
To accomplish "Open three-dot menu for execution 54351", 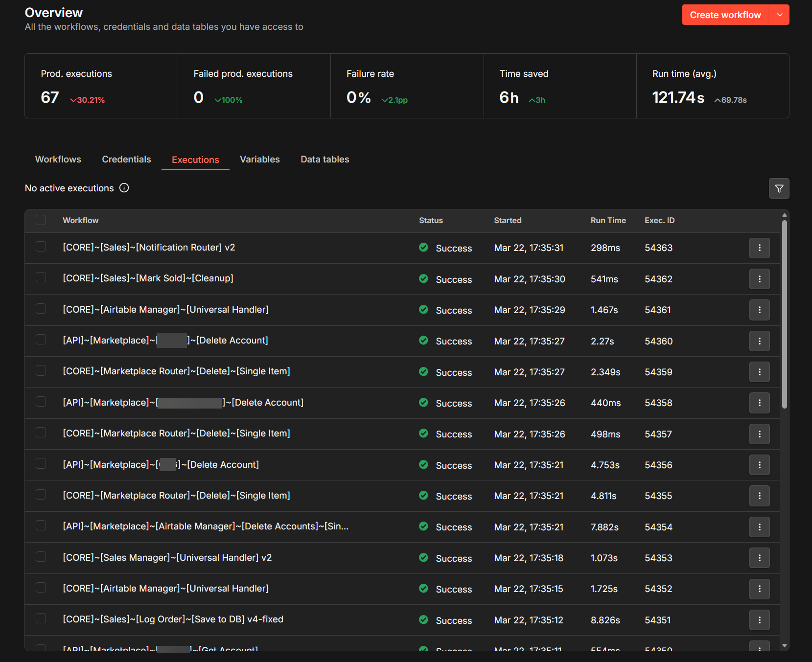I will click(x=759, y=620).
